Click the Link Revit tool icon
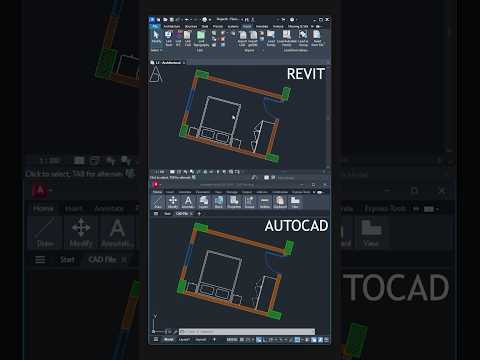 tap(169, 38)
